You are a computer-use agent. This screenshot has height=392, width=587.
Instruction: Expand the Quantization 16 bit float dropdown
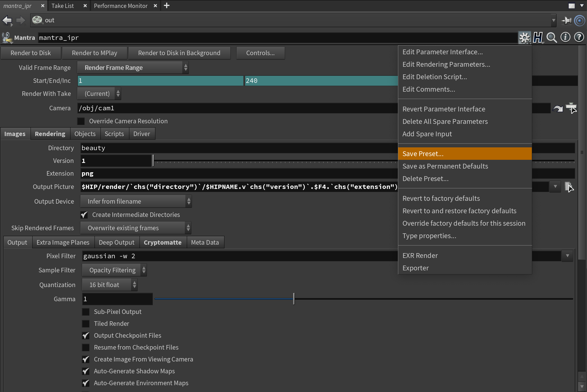pyautogui.click(x=109, y=285)
